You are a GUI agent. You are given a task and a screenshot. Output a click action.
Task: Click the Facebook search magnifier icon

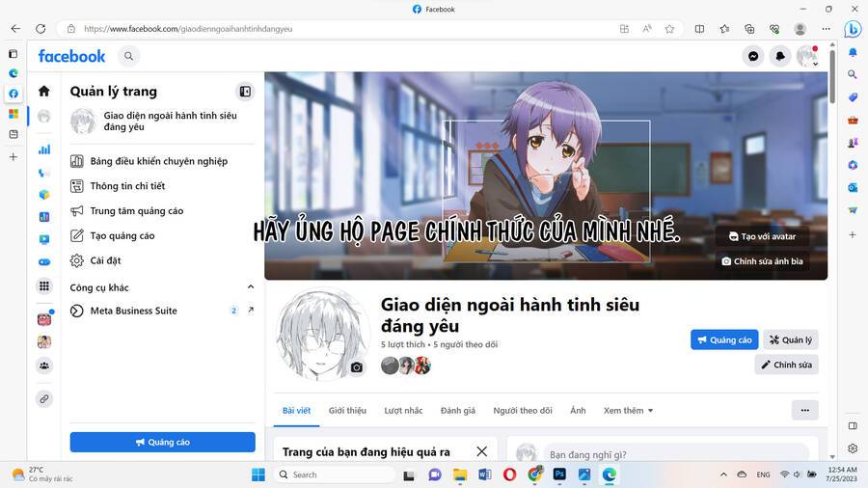coord(128,56)
